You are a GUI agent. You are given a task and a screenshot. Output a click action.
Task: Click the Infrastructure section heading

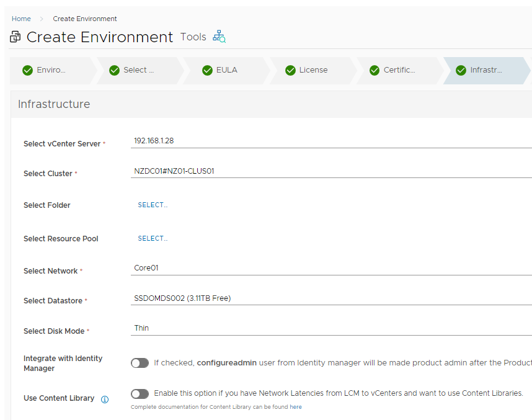[54, 104]
